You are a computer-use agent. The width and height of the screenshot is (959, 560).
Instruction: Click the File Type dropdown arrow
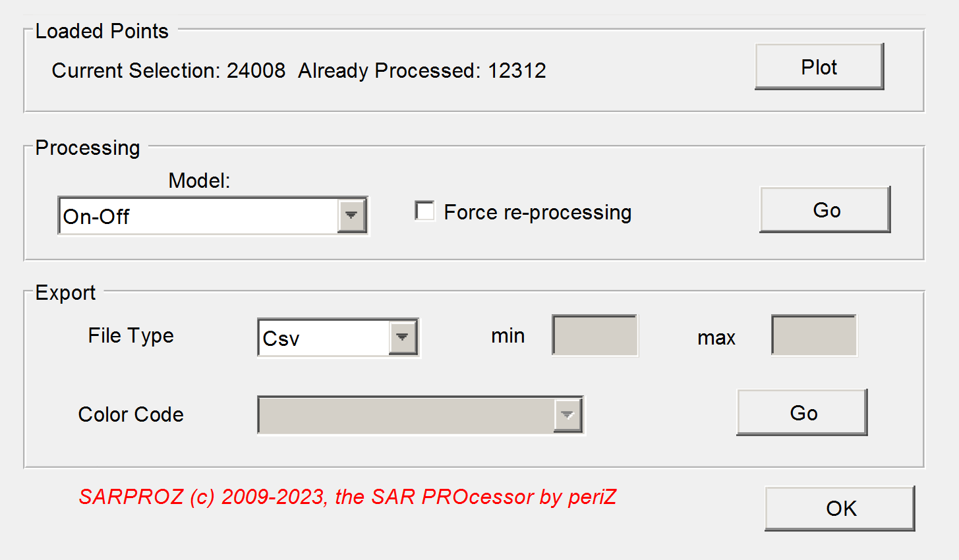[403, 338]
